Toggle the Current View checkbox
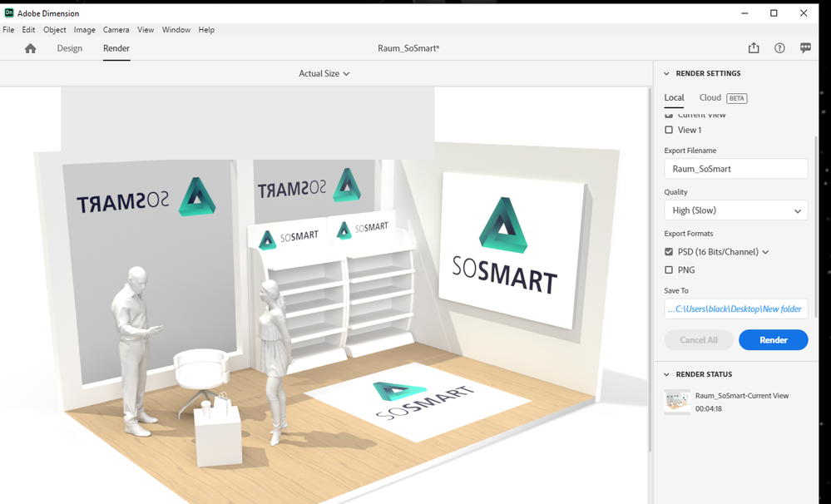831x504 pixels. click(x=669, y=115)
